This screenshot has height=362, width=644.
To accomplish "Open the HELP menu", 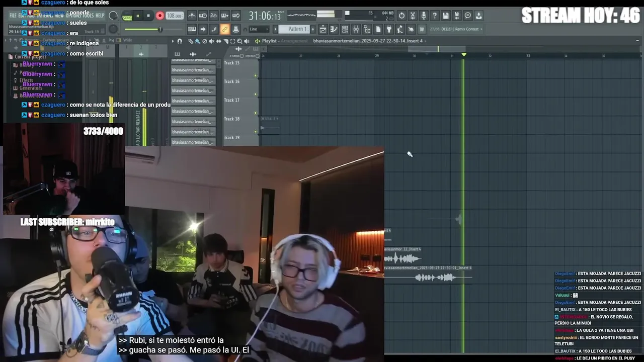I will pos(100,16).
